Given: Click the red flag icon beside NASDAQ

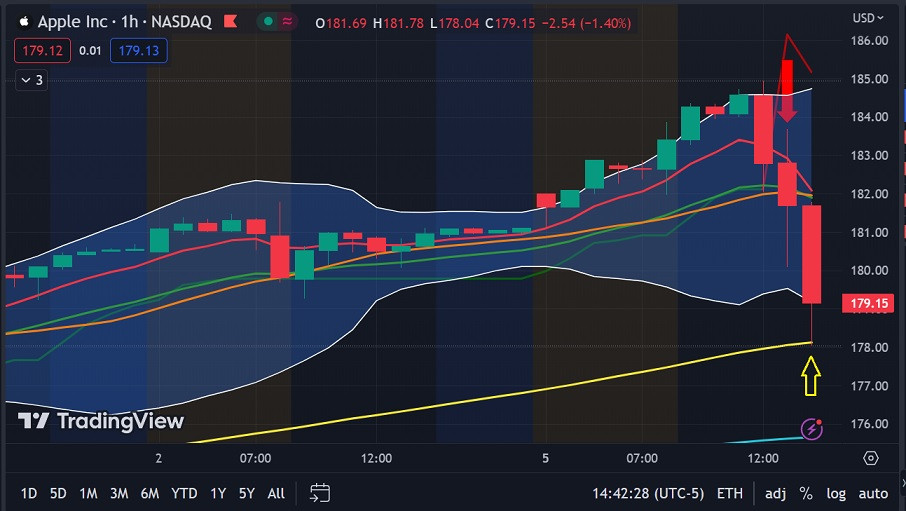Looking at the screenshot, I should (x=231, y=22).
